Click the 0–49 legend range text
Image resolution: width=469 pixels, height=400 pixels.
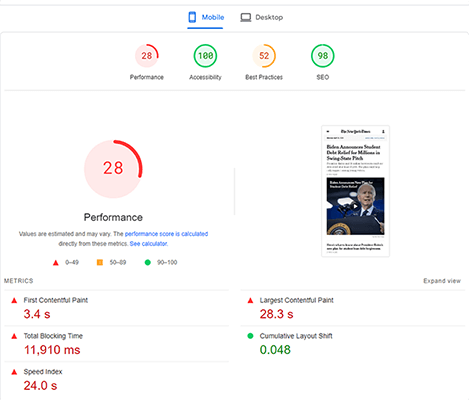pos(72,262)
